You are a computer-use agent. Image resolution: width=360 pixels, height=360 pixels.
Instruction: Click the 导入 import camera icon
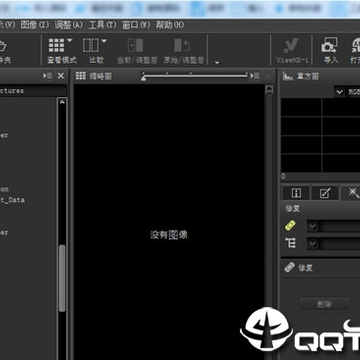[330, 45]
